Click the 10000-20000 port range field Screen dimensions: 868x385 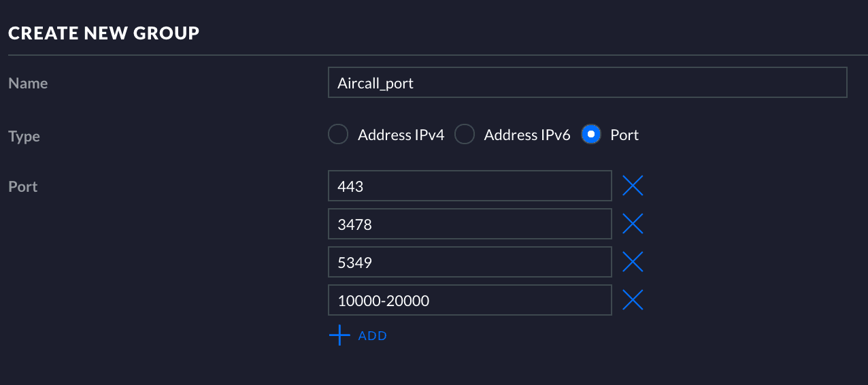469,300
